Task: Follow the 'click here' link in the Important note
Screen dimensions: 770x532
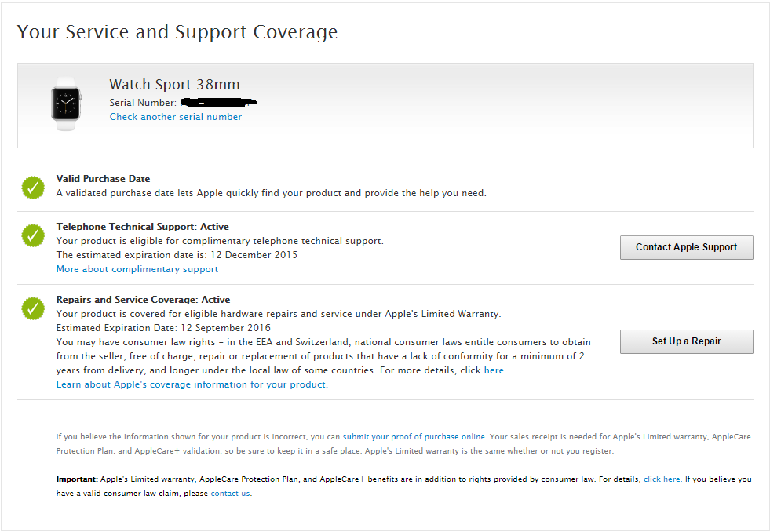Action: 662,479
